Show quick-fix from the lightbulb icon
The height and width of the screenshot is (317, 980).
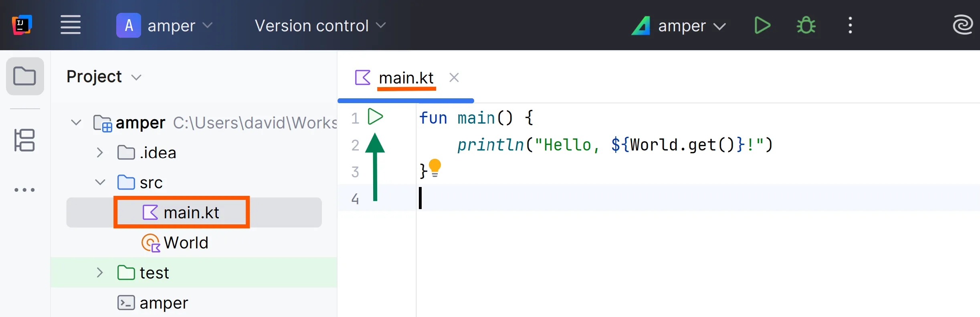(435, 168)
